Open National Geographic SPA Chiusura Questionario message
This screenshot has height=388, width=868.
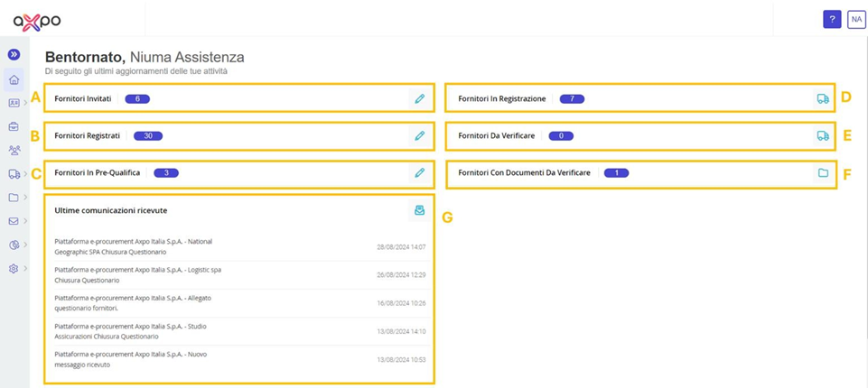pyautogui.click(x=240, y=246)
